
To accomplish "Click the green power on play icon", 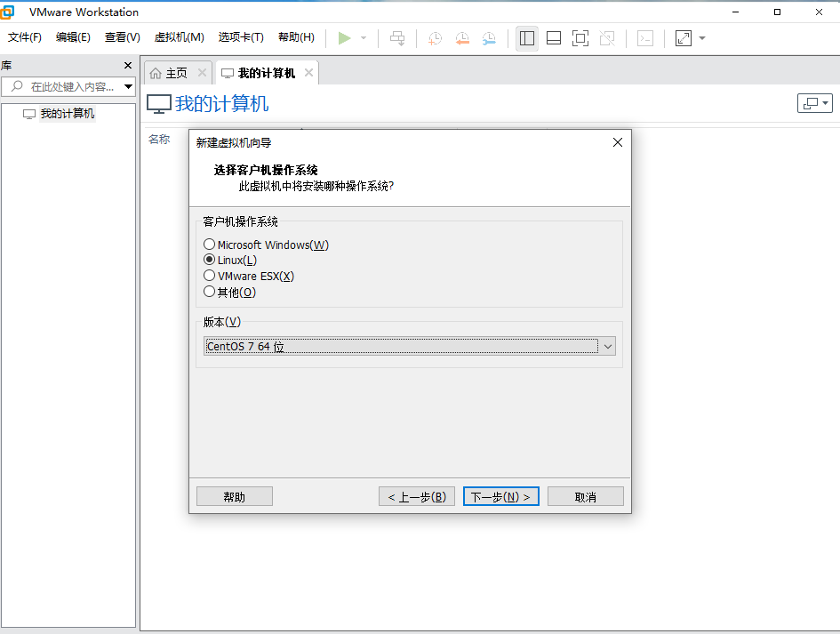I will pos(345,38).
